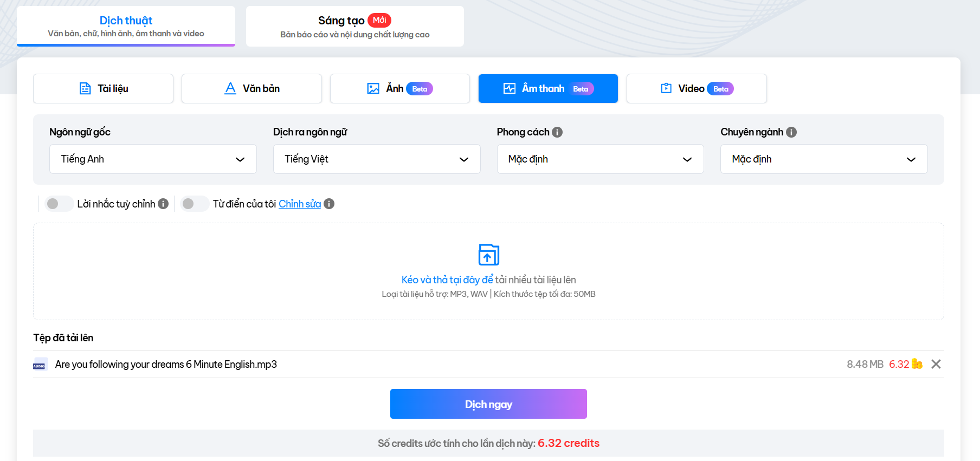The image size is (980, 461).
Task: Click info icon next to Lời nhắc tuỳ chỉnh
Action: [163, 204]
